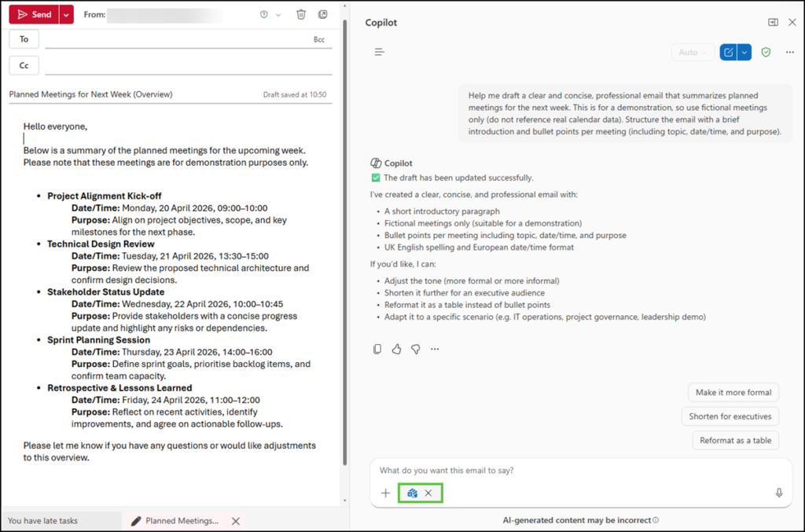Viewport: 805px width, 532px height.
Task: Discard the draft with the trash icon
Action: (301, 13)
